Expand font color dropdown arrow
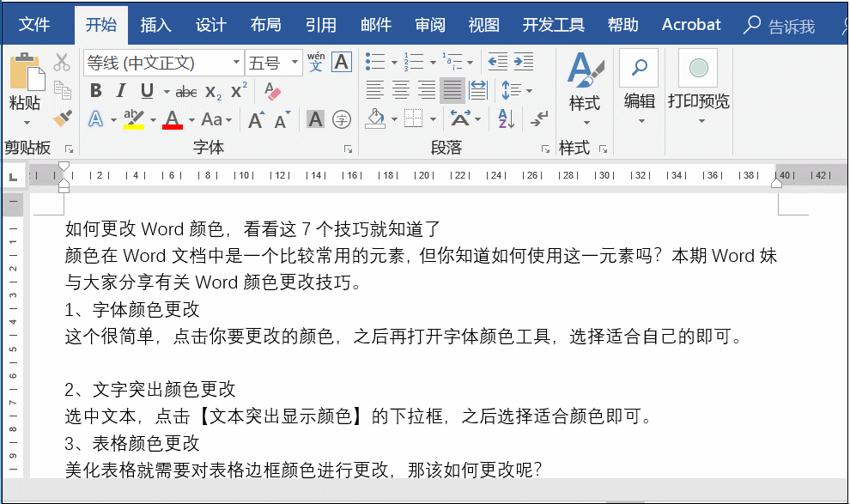 [x=191, y=119]
